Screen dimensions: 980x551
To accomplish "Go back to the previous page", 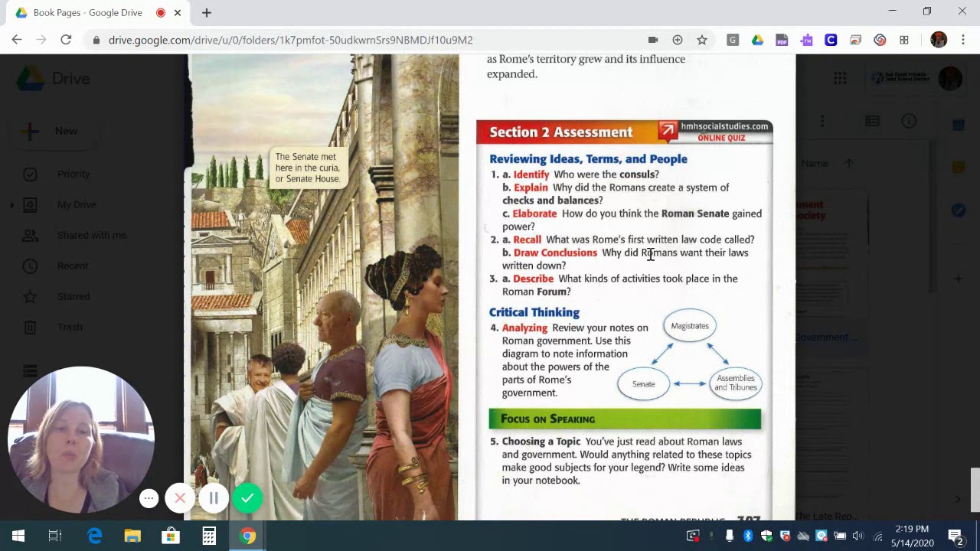I will tap(17, 40).
